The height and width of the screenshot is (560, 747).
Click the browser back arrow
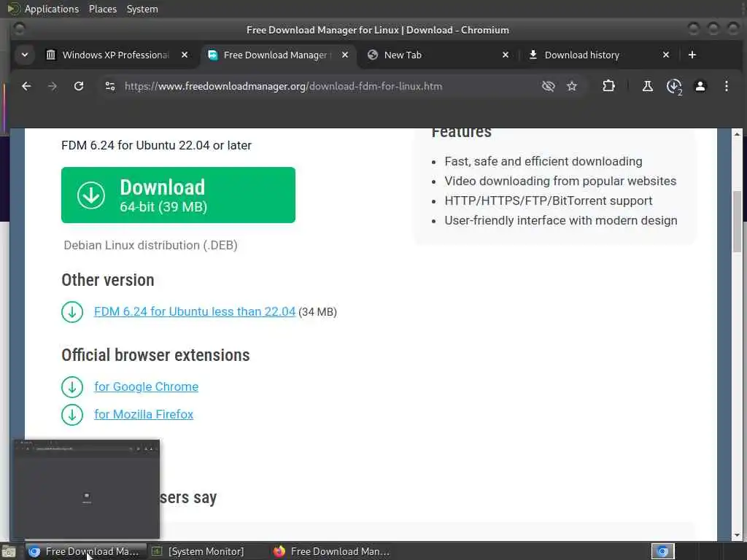(26, 86)
